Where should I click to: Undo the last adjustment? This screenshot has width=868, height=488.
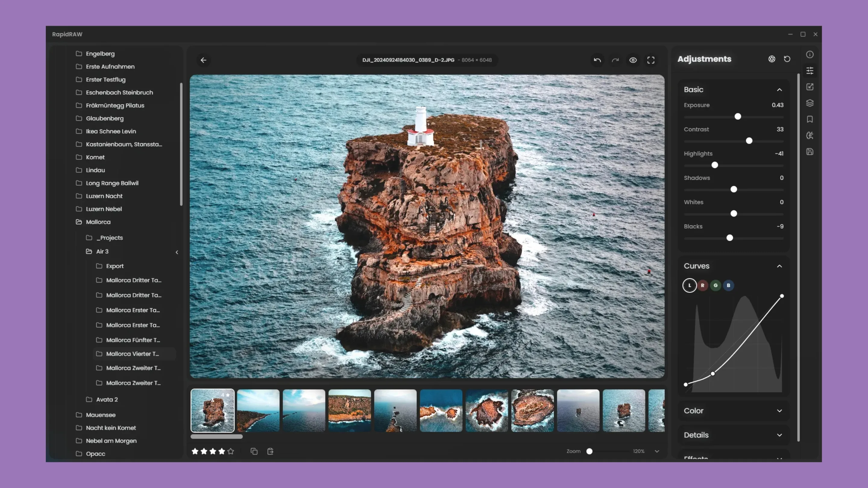pos(597,60)
